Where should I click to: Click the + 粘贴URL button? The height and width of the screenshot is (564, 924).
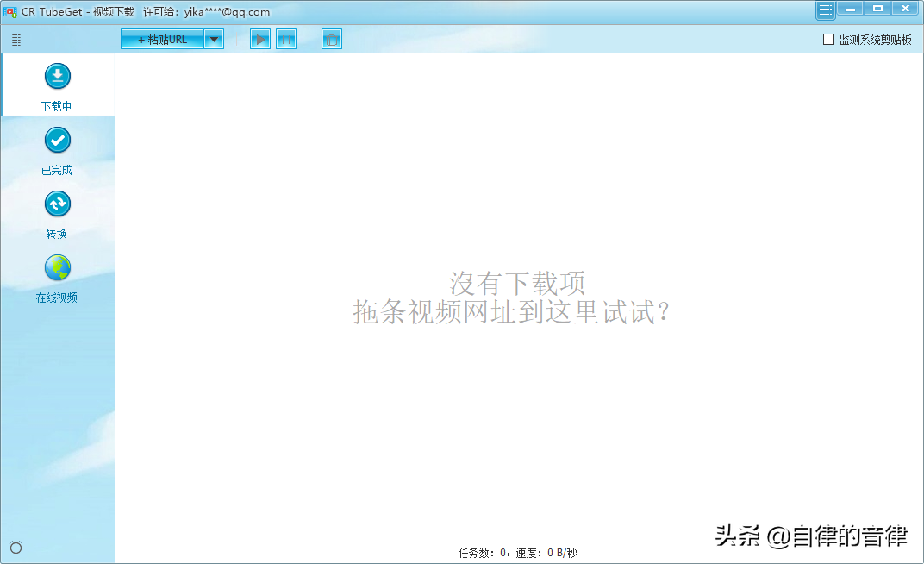coord(163,40)
